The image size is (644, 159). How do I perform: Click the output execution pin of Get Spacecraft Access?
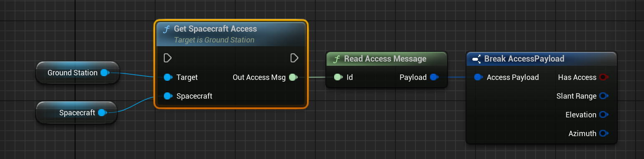click(294, 58)
